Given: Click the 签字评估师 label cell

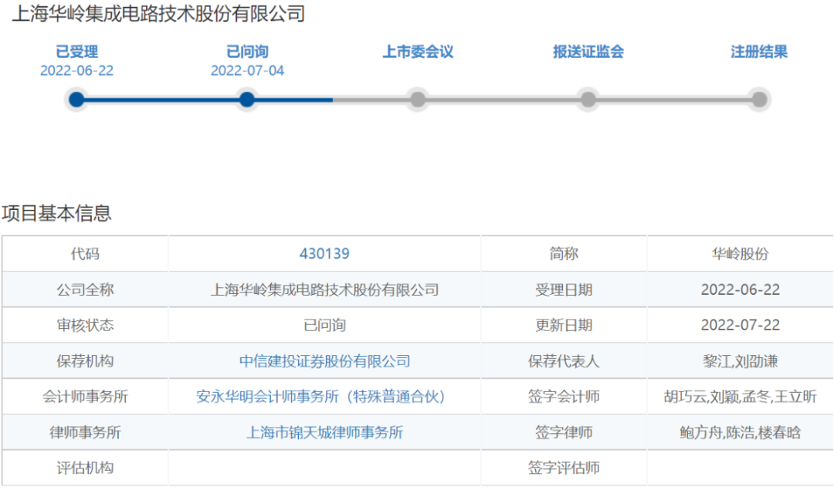Looking at the screenshot, I should pos(564,468).
